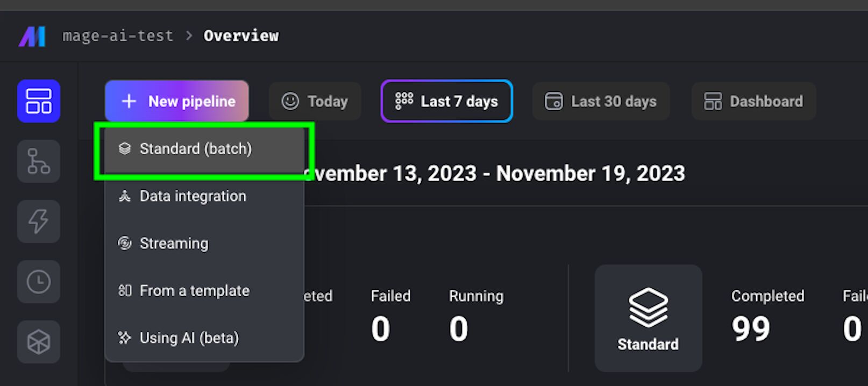The image size is (868, 386).
Task: Open the Triggers lightning bolt sidebar icon
Action: pos(39,221)
